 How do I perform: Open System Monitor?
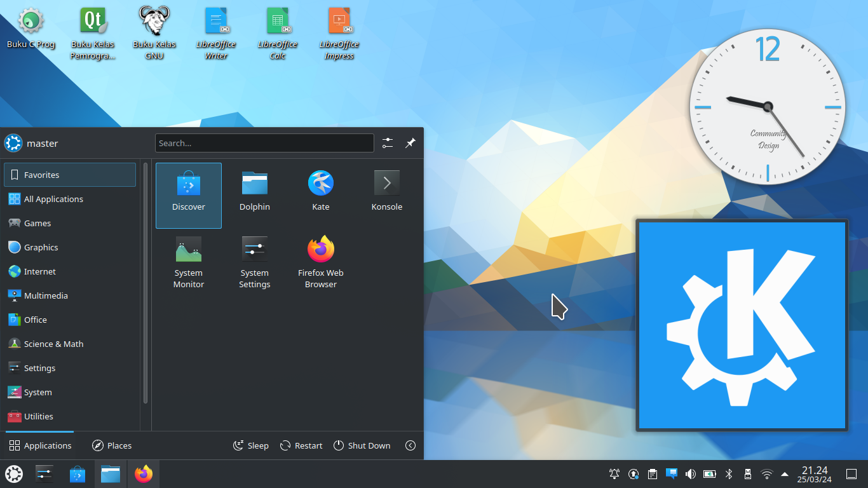pos(189,262)
